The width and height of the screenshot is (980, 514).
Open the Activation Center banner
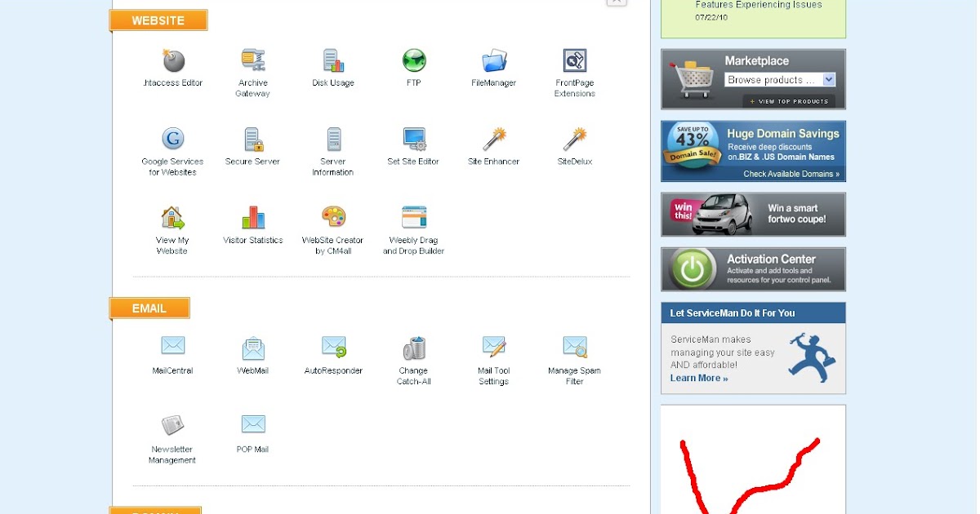753,269
